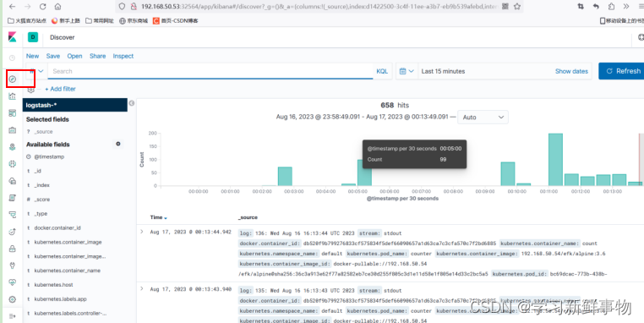The height and width of the screenshot is (323, 644).
Task: Select the @timestamp field
Action: tap(49, 156)
